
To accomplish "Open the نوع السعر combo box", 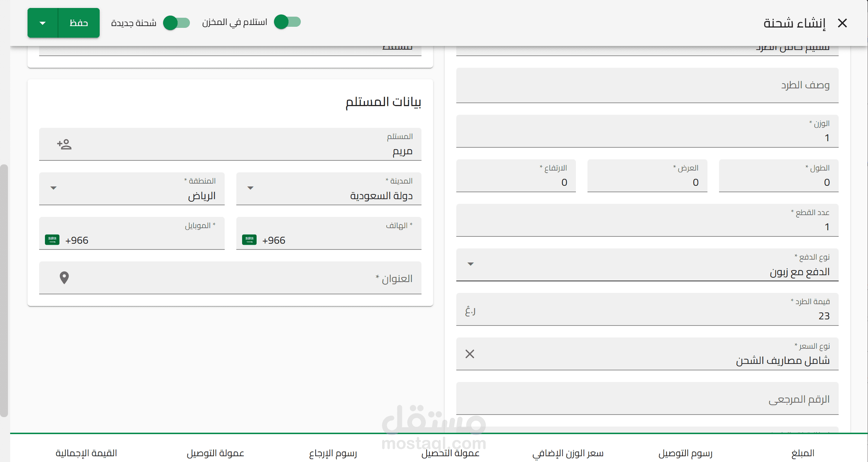I will click(x=647, y=354).
